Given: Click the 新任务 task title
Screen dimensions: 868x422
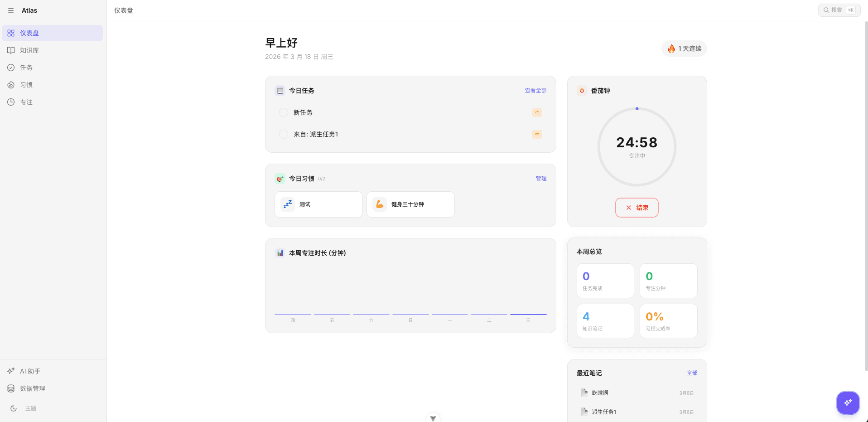Looking at the screenshot, I should (303, 112).
